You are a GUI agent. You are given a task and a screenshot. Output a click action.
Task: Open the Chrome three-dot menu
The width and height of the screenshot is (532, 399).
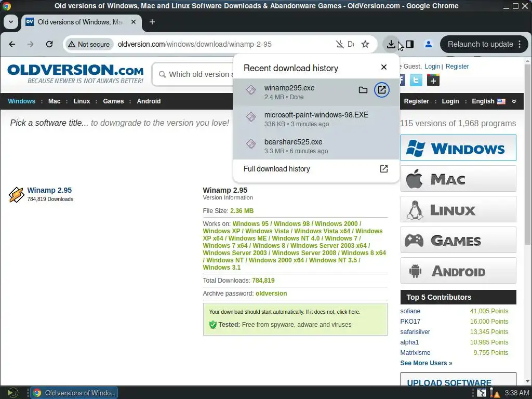tap(520, 44)
